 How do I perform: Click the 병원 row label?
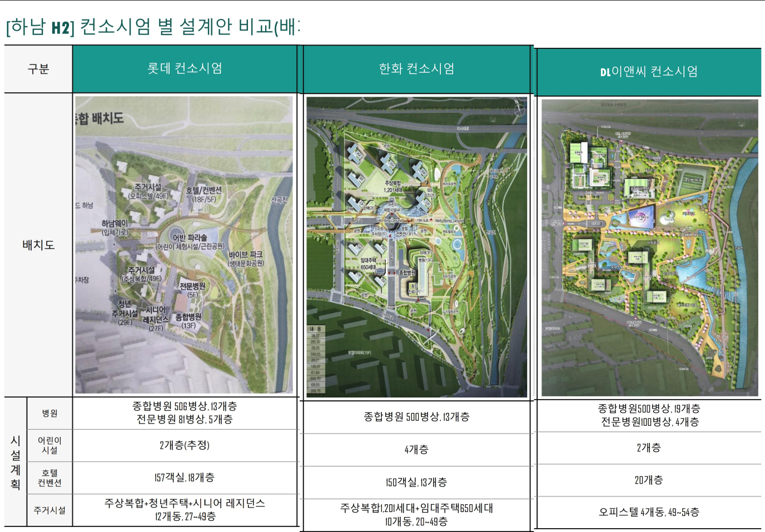click(49, 413)
